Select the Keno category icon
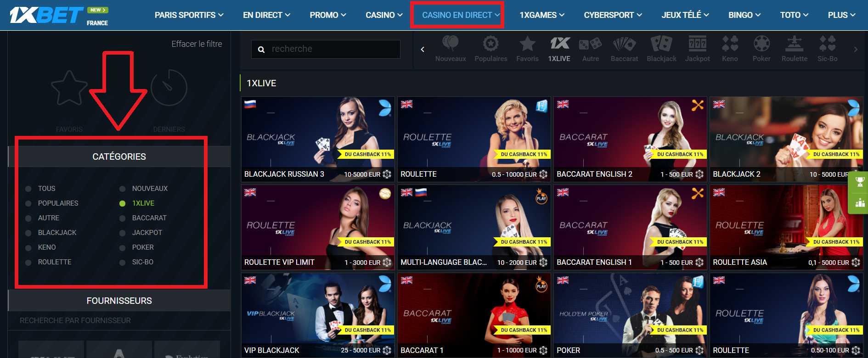This screenshot has width=868, height=358. coord(730,44)
